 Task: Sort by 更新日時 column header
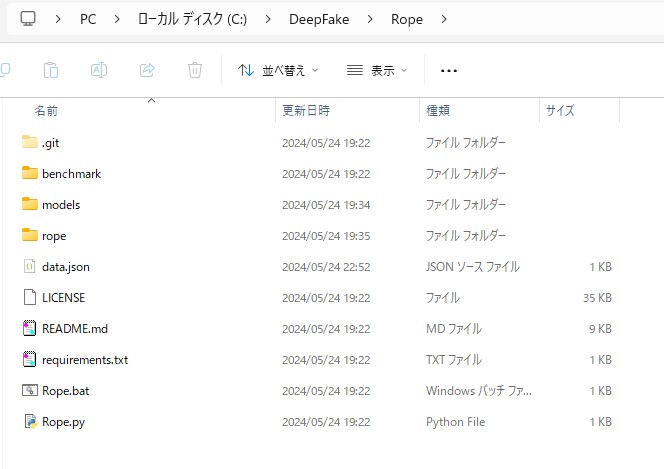point(306,110)
